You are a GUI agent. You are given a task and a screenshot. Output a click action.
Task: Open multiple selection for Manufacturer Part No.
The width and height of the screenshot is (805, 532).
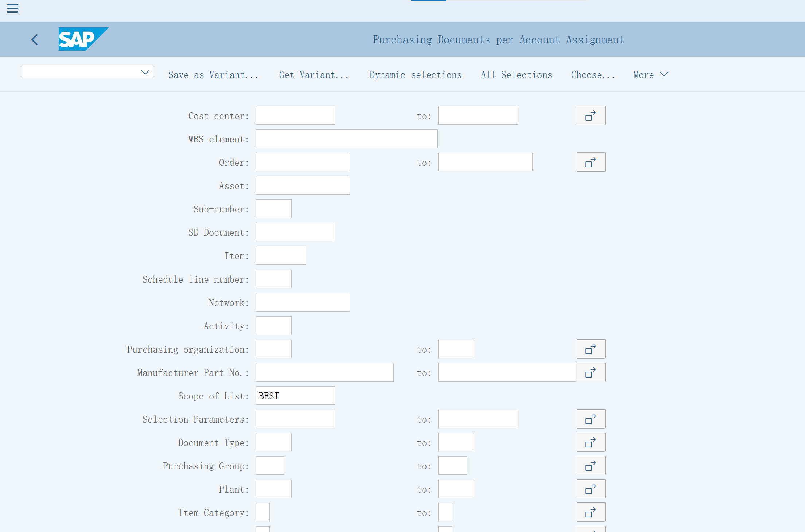click(591, 372)
